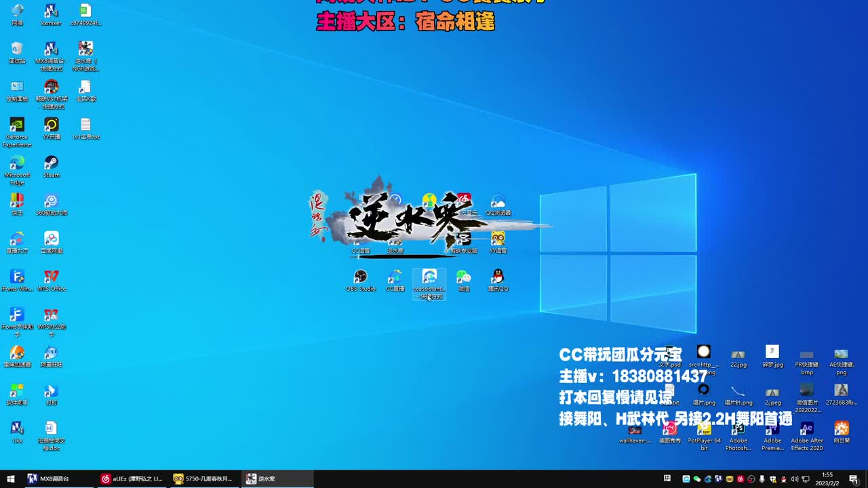This screenshot has height=488, width=868.
Task: Select the 碎梦.jpg file thumbnail
Action: 772,356
